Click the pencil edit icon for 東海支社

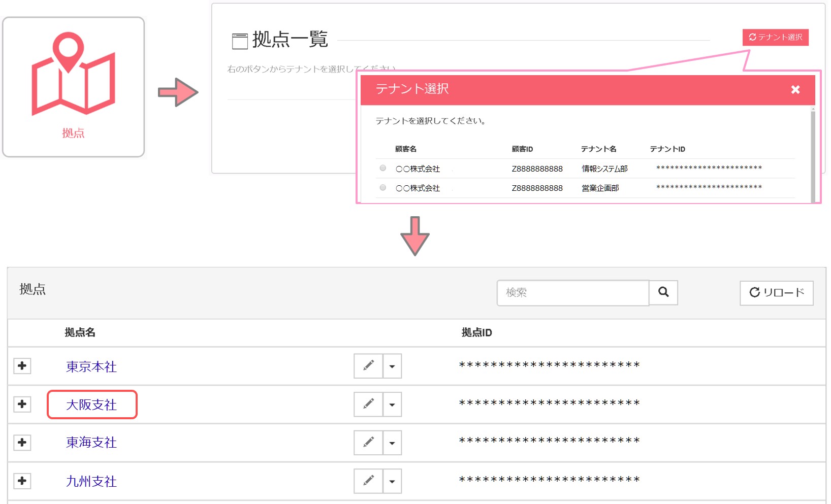pos(368,443)
